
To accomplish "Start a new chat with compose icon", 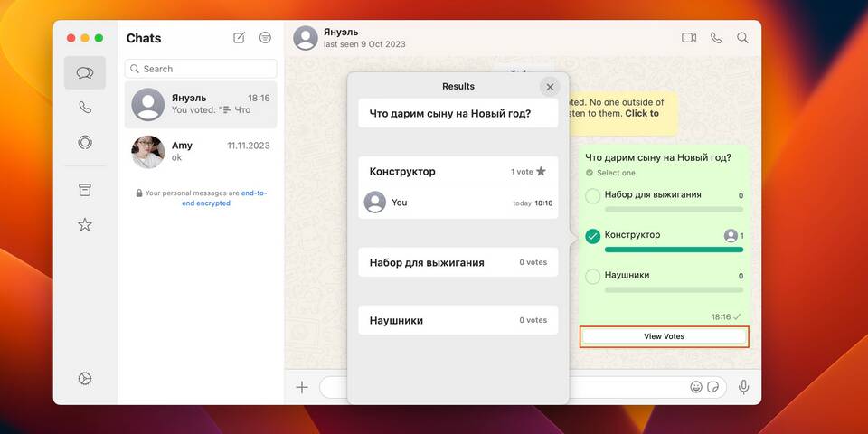I will coord(239,38).
